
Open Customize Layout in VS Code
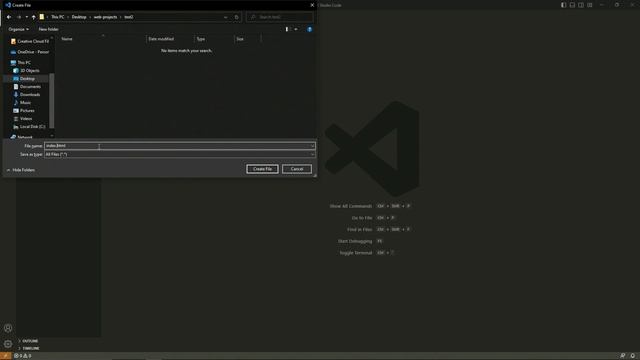[x=590, y=5]
